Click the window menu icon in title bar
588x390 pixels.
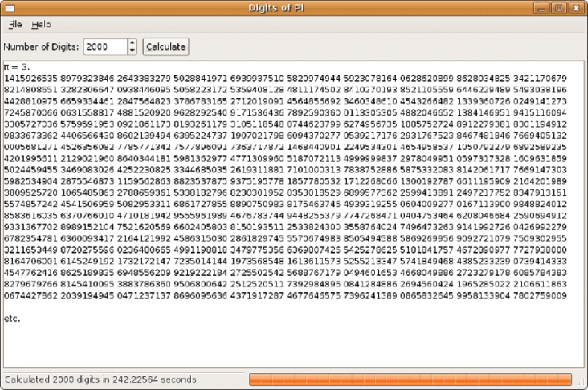9,7
